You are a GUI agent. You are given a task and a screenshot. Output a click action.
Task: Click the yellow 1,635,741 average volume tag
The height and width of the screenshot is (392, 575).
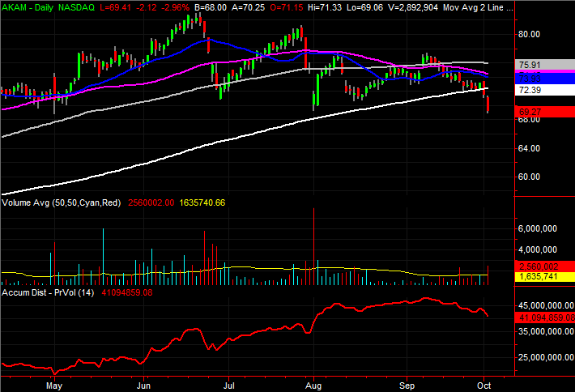(x=545, y=276)
